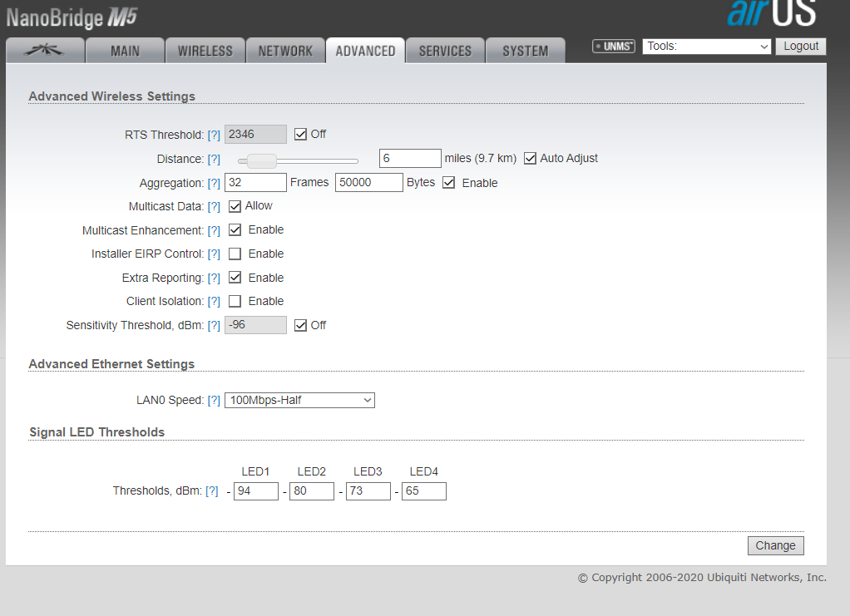
Task: Click the Distance slider handle
Action: tap(262, 160)
